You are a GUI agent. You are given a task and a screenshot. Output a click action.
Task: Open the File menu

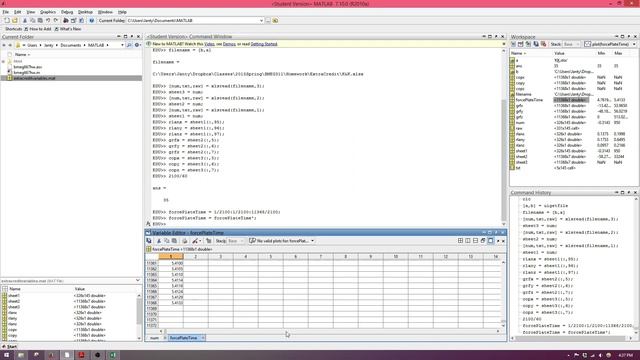(6, 12)
